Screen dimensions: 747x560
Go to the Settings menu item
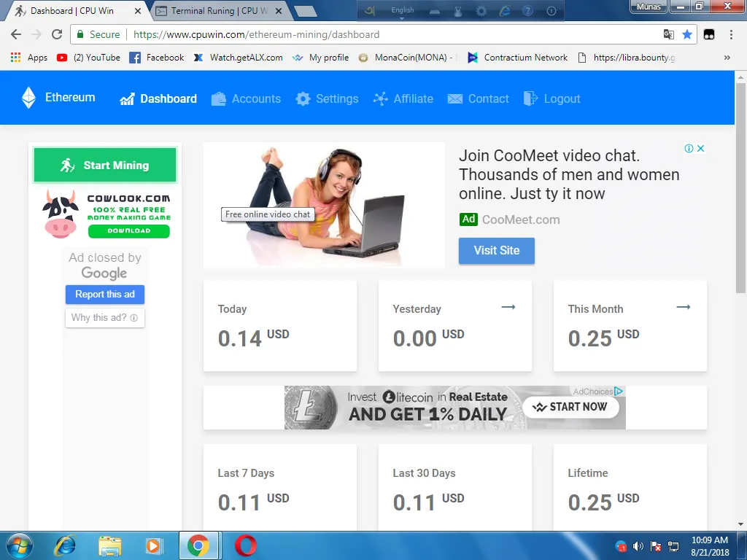[328, 99]
